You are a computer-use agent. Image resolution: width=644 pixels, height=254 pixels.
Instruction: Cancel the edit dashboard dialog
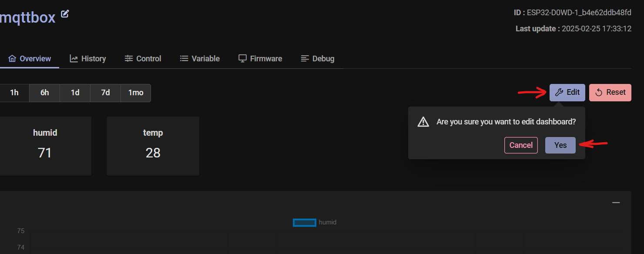[x=521, y=145]
